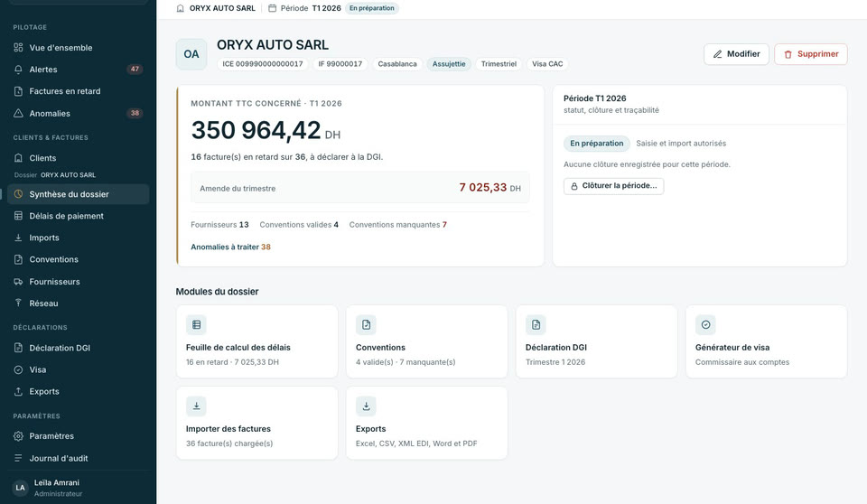The height and width of the screenshot is (504, 867).
Task: Go to Alertes menu item
Action: (78, 70)
